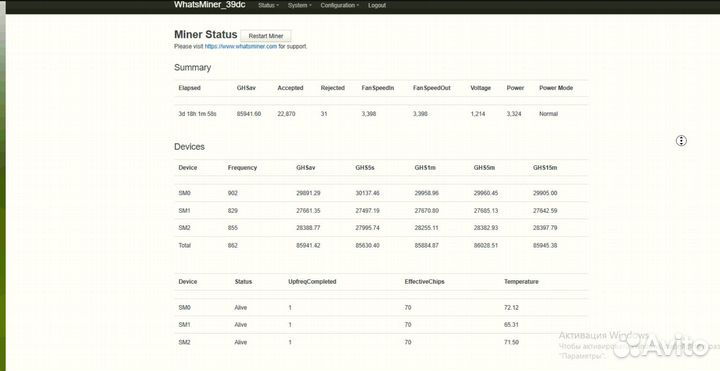This screenshot has width=720, height=371.
Task: Click the SM1 frequency value 829
Action: click(233, 211)
